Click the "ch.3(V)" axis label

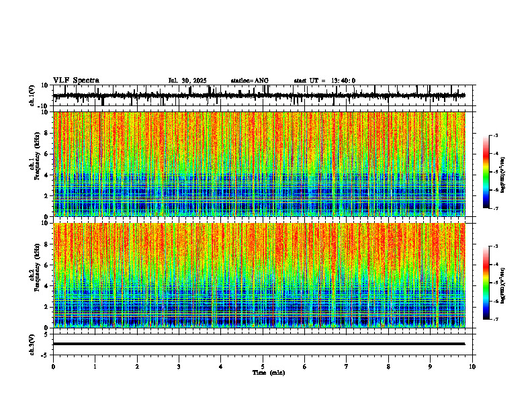(32, 345)
